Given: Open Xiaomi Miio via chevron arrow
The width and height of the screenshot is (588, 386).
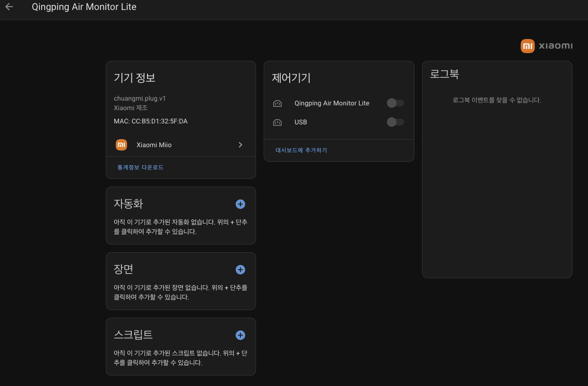Looking at the screenshot, I should [x=240, y=145].
